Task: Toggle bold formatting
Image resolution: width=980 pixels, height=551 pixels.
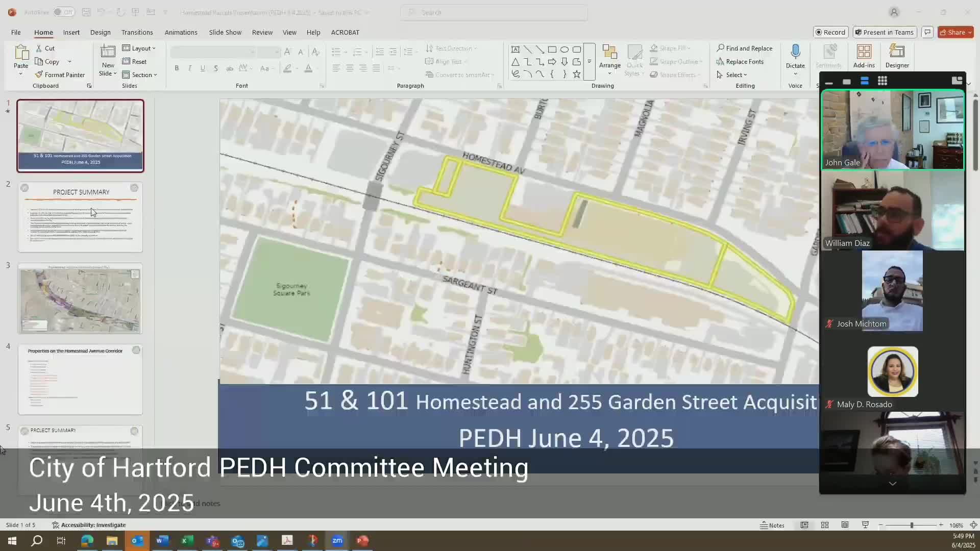Action: point(177,68)
